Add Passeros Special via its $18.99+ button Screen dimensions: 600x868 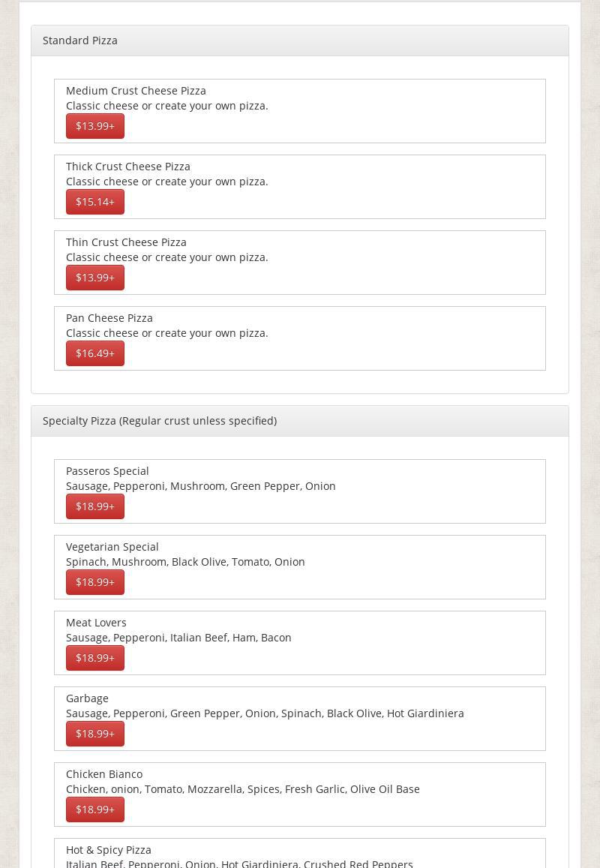pyautogui.click(x=95, y=506)
